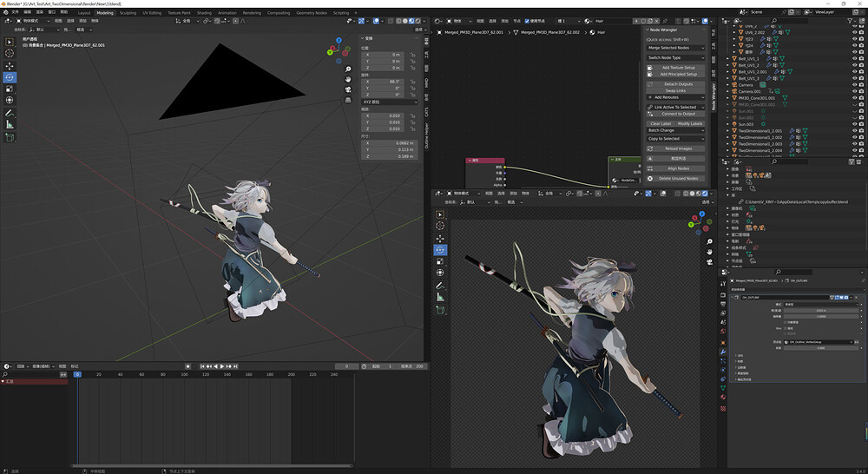868x474 pixels.
Task: Switch left viewport to rendered shading
Action: (x=418, y=21)
